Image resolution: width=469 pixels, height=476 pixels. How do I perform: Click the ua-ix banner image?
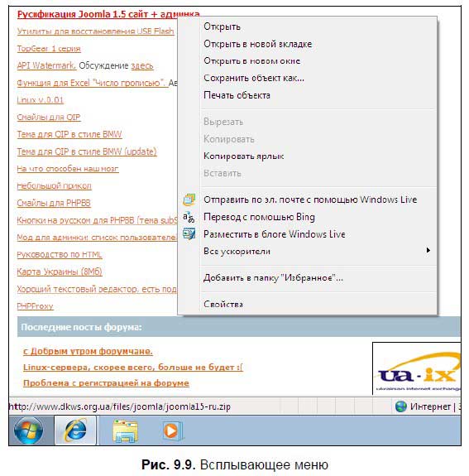click(x=417, y=368)
